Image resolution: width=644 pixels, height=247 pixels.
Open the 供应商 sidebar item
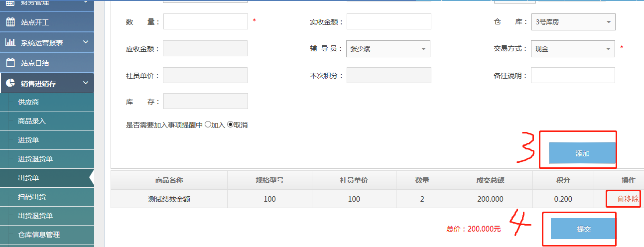click(28, 102)
